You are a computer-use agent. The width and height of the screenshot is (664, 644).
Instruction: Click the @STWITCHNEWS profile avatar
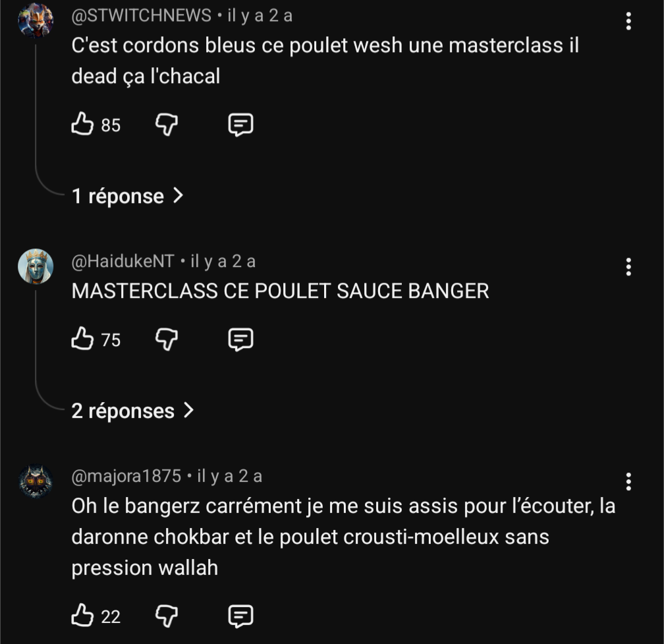[36, 20]
